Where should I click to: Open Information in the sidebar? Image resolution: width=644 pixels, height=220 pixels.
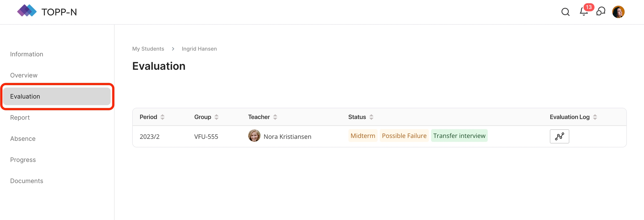(x=27, y=54)
